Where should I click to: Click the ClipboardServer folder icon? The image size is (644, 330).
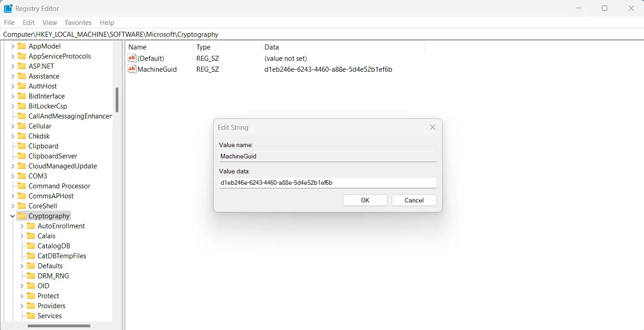(x=22, y=156)
